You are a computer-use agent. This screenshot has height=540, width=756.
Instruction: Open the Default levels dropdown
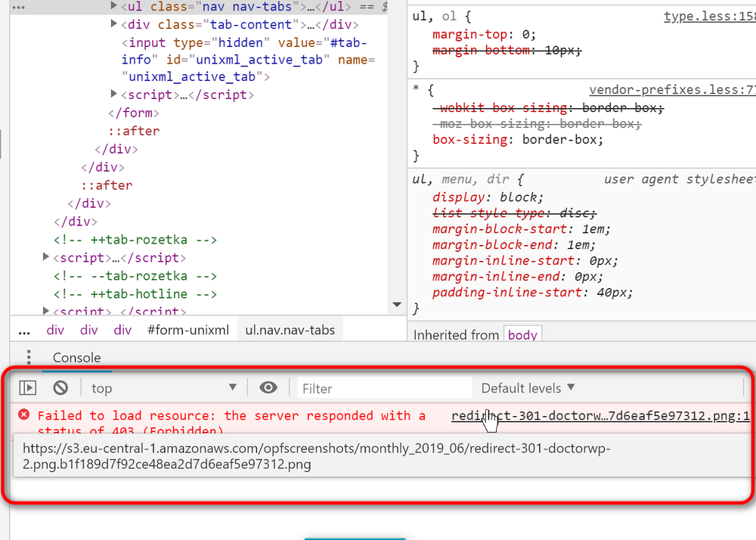point(528,388)
